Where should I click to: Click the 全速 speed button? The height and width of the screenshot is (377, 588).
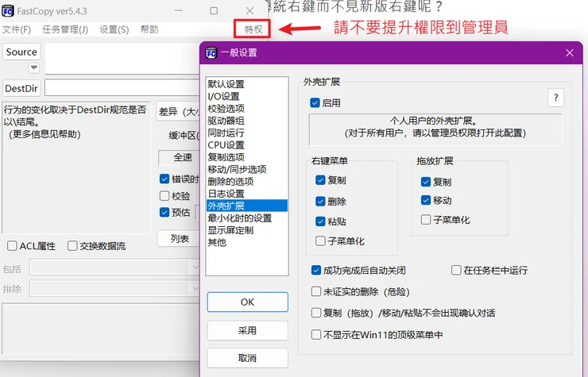[x=180, y=157]
